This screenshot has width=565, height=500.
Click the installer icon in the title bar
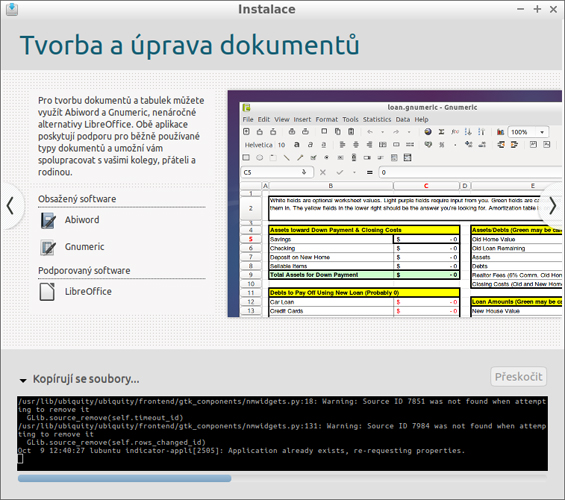click(x=12, y=9)
